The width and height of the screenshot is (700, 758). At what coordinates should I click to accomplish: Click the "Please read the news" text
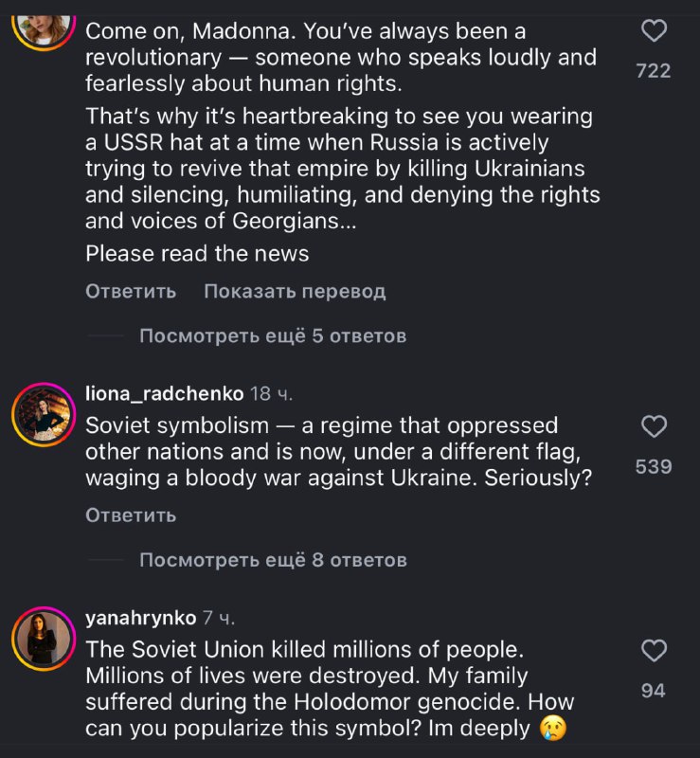197,253
